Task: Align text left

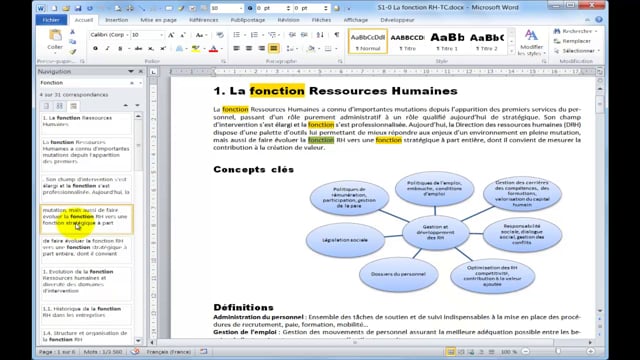Action: 236,49
